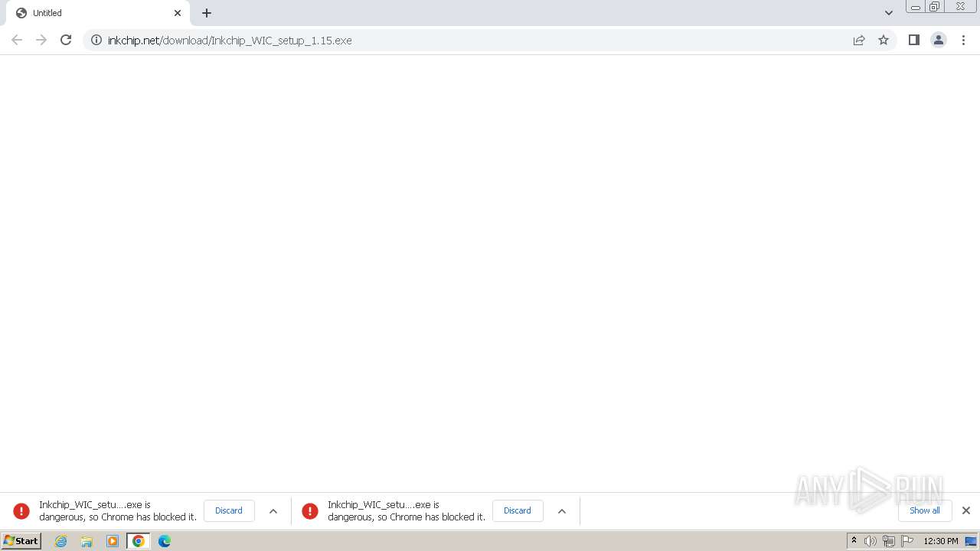Expand options for second blocked download
The height and width of the screenshot is (551, 980).
point(562,510)
